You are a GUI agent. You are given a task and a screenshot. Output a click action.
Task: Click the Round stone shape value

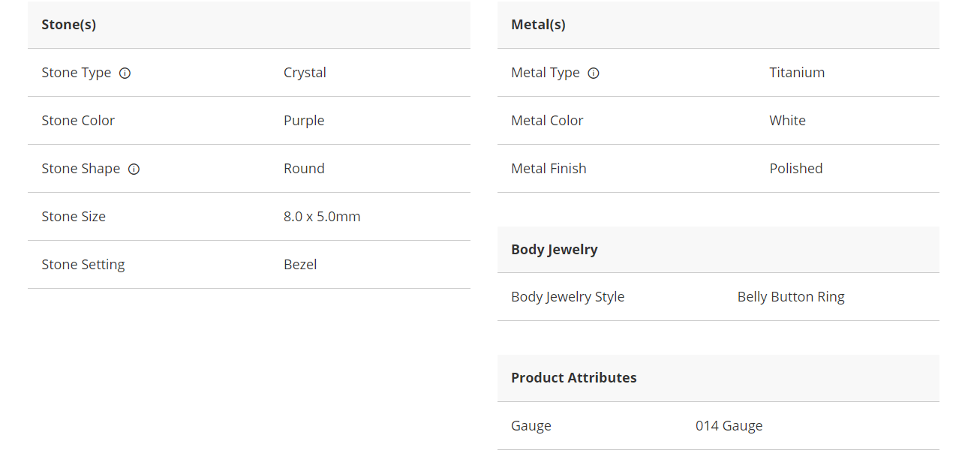[x=304, y=169]
